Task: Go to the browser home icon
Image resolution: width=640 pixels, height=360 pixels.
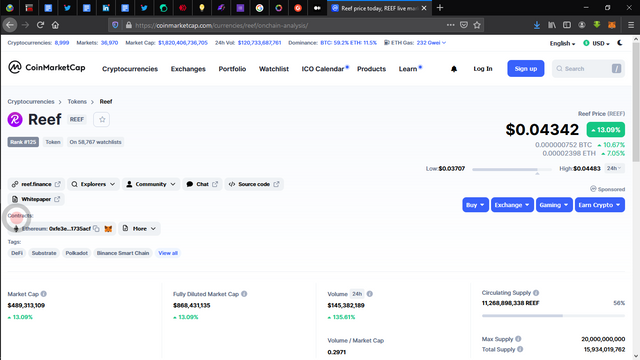Action: click(x=55, y=25)
